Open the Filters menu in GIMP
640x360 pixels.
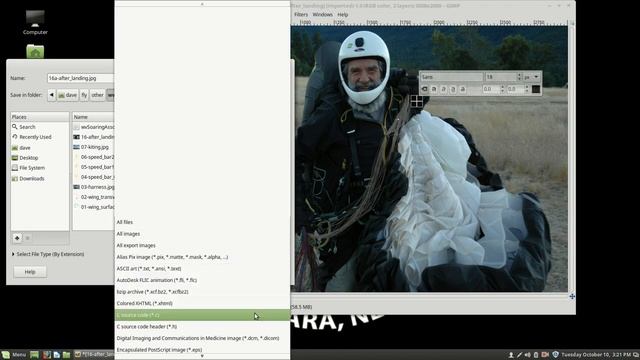pyautogui.click(x=301, y=14)
